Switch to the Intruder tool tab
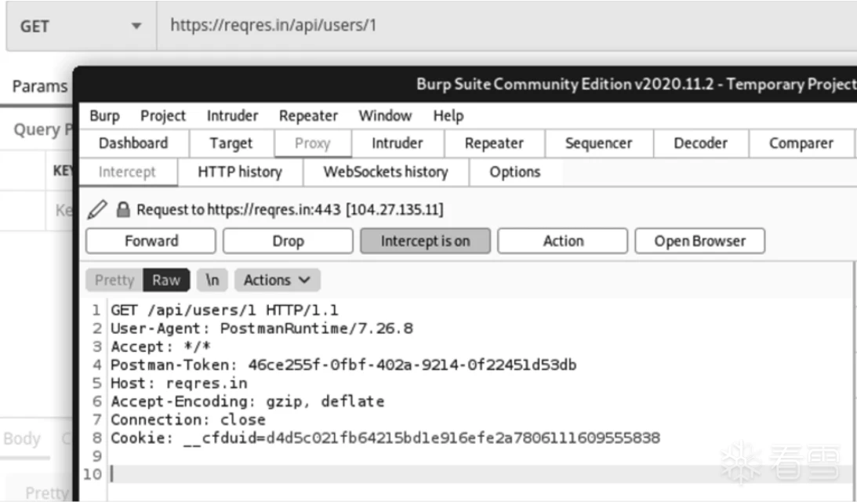This screenshot has width=857, height=504. coord(398,143)
